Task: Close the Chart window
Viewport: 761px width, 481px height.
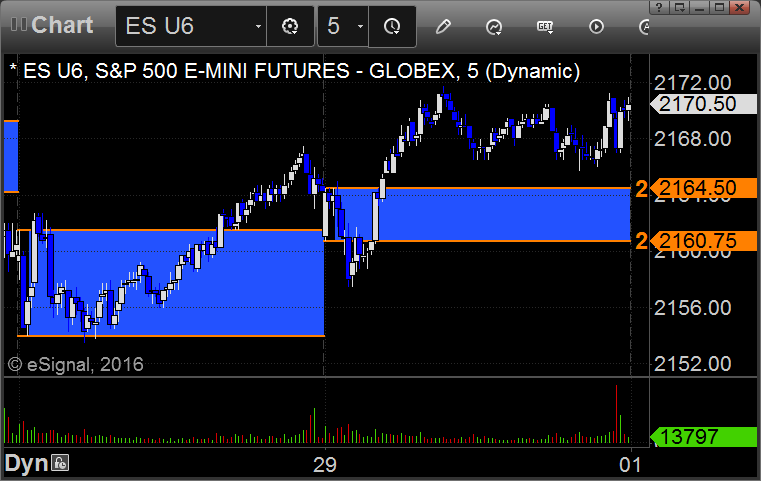Action: pyautogui.click(x=740, y=7)
